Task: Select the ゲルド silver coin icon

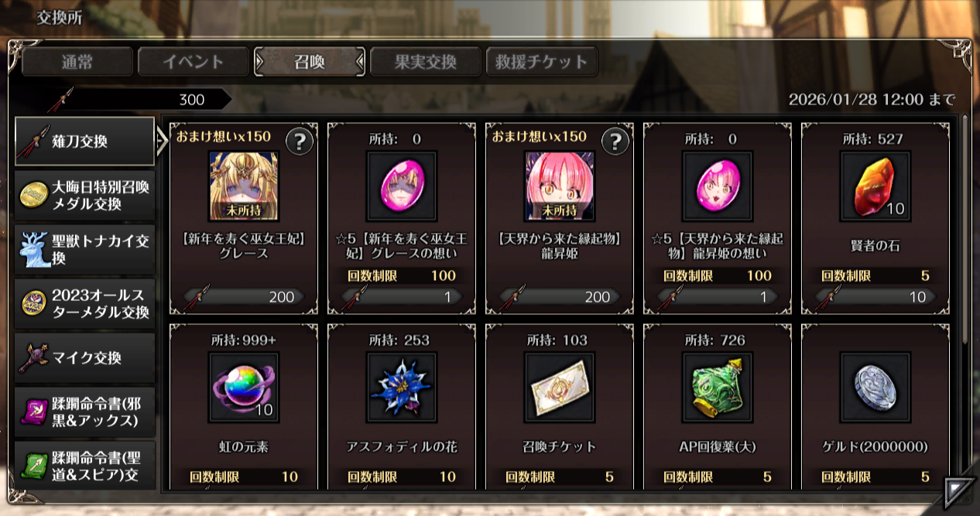Action: [875, 388]
